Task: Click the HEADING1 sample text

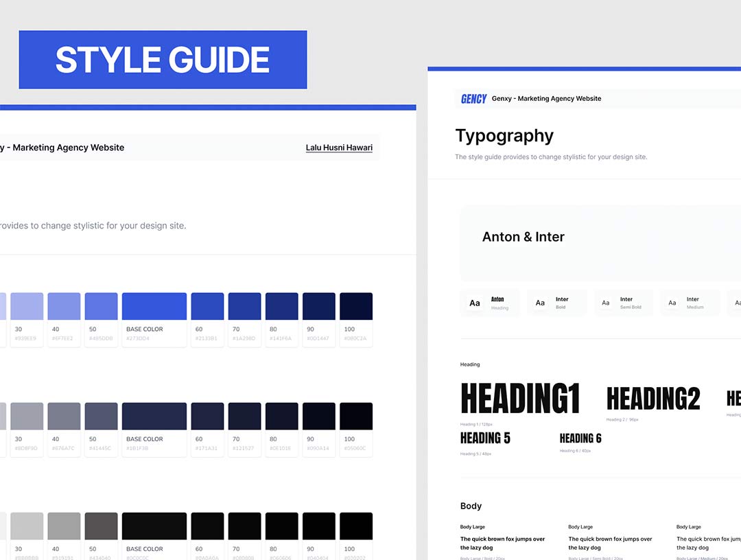Action: coord(520,399)
